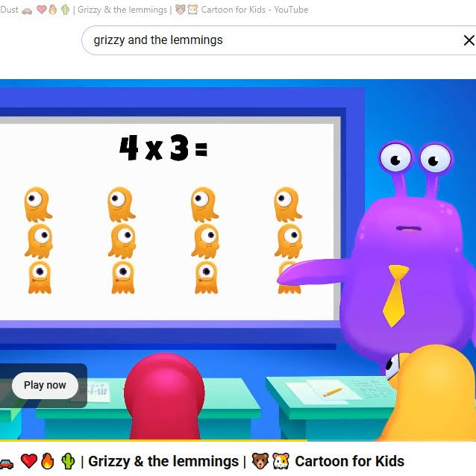Viewport: 476px width, 476px height.
Task: Click the yellow student character in the video
Action: (436, 395)
